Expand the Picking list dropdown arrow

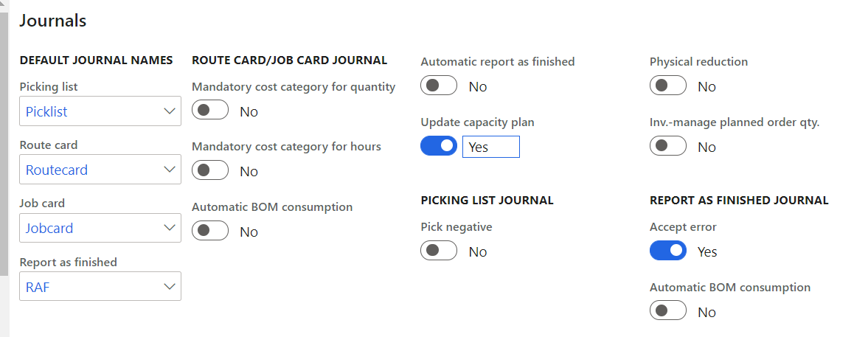[x=169, y=111]
